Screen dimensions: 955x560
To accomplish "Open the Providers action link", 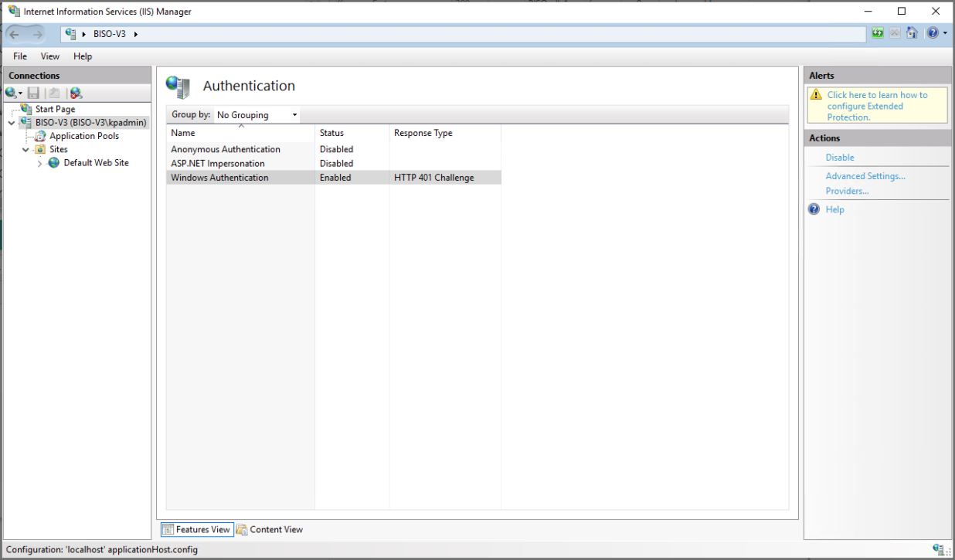I will pos(847,191).
